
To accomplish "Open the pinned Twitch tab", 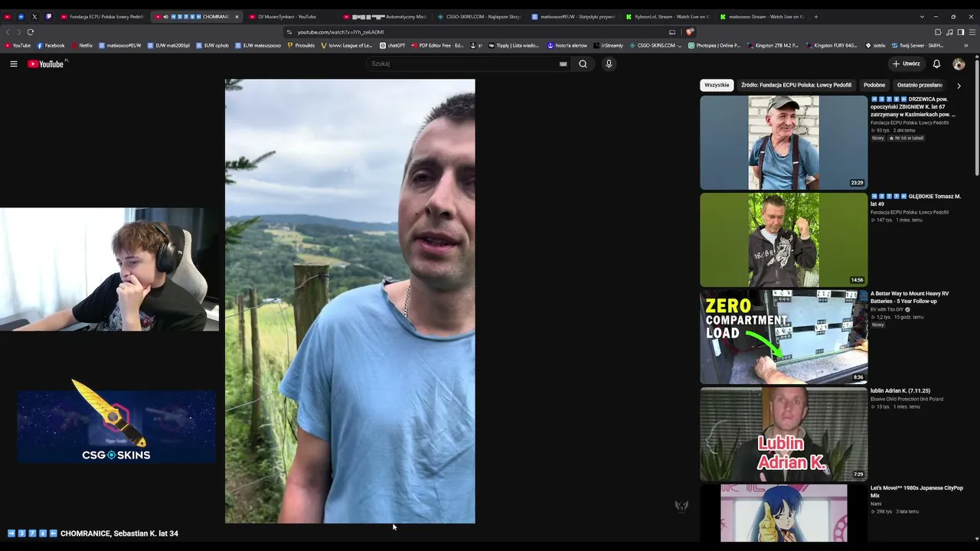I will tap(48, 17).
